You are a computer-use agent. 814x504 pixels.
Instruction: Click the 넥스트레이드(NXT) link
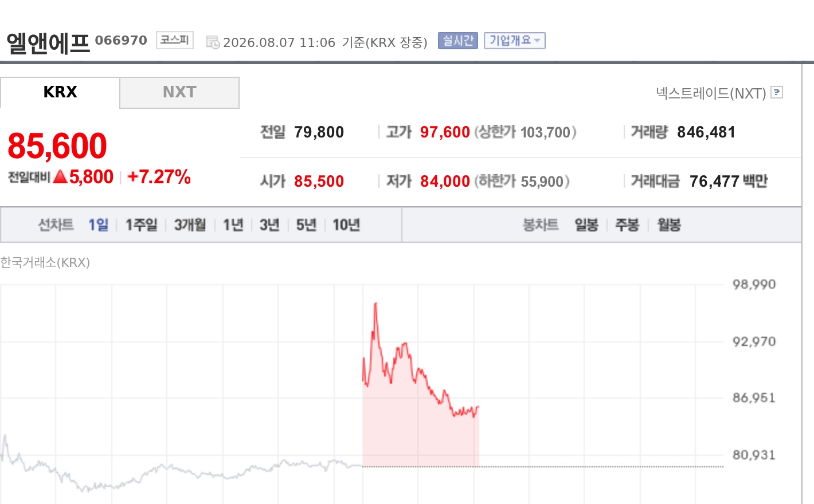[x=711, y=93]
